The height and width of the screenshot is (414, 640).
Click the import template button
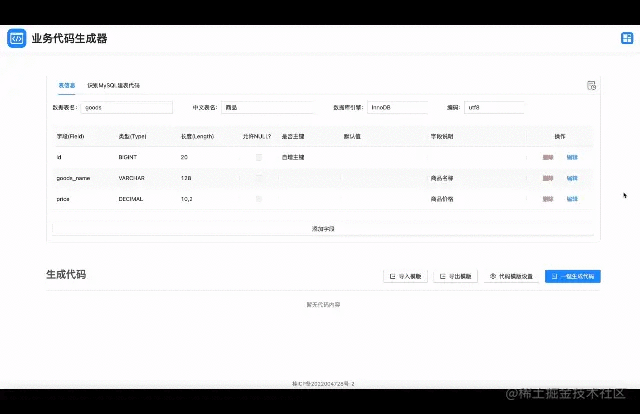[405, 276]
